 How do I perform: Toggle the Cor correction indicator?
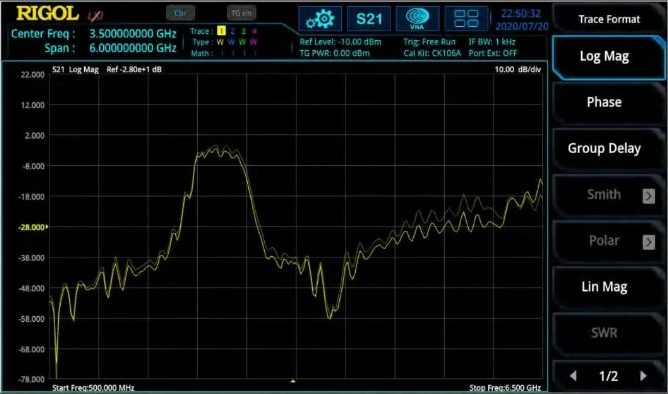180,13
